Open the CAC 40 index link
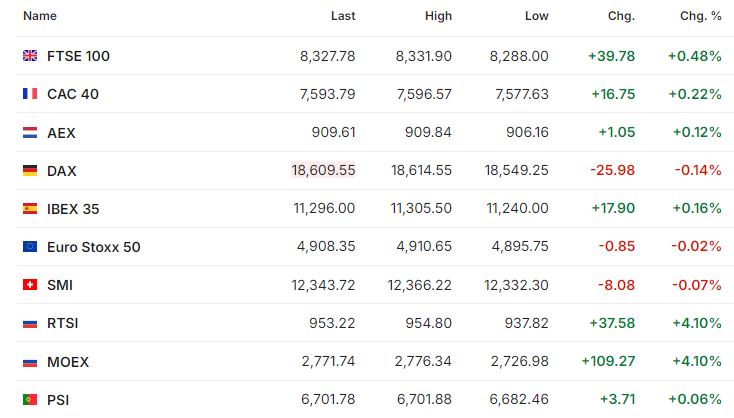Screen dimensions: 734x418 tap(73, 94)
